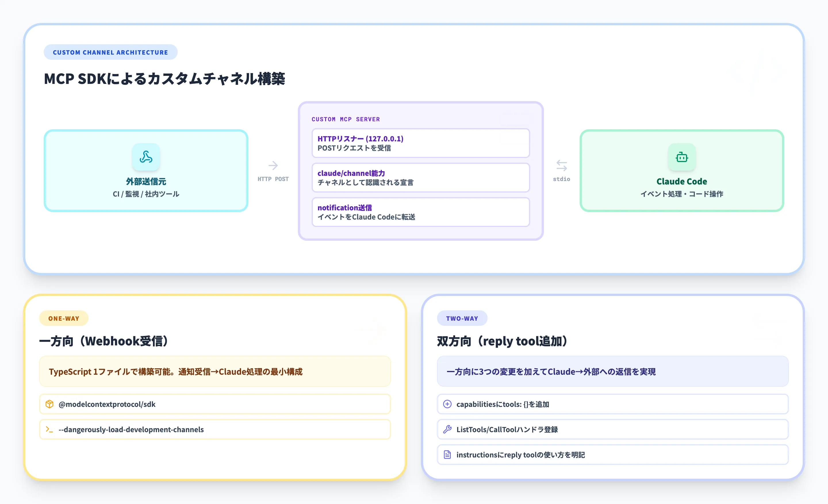Viewport: 828px width, 504px height.
Task: Switch to the CUSTOM CHANNEL ARCHITECTURE tab
Action: coord(111,52)
